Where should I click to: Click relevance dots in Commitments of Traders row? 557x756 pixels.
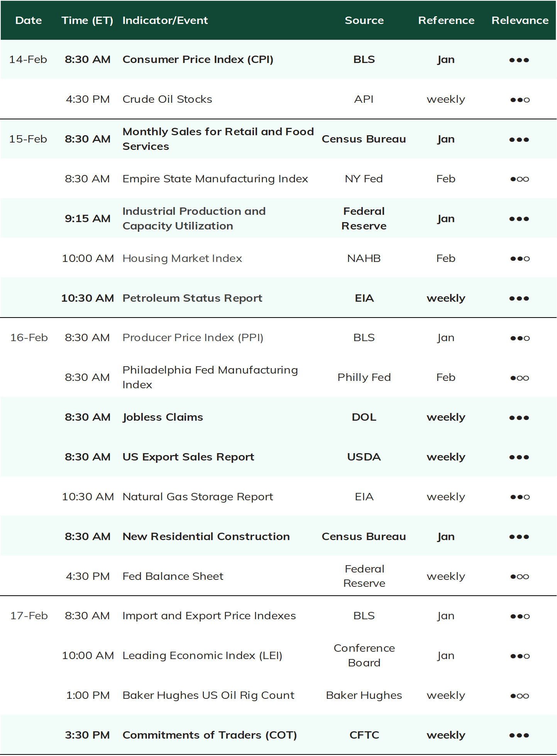coord(519,736)
